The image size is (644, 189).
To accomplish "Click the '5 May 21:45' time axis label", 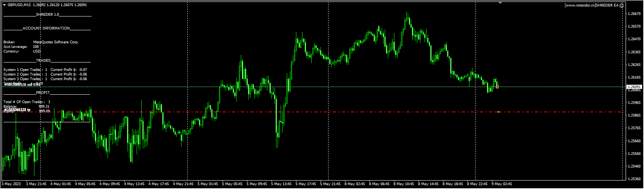I will (330, 184).
